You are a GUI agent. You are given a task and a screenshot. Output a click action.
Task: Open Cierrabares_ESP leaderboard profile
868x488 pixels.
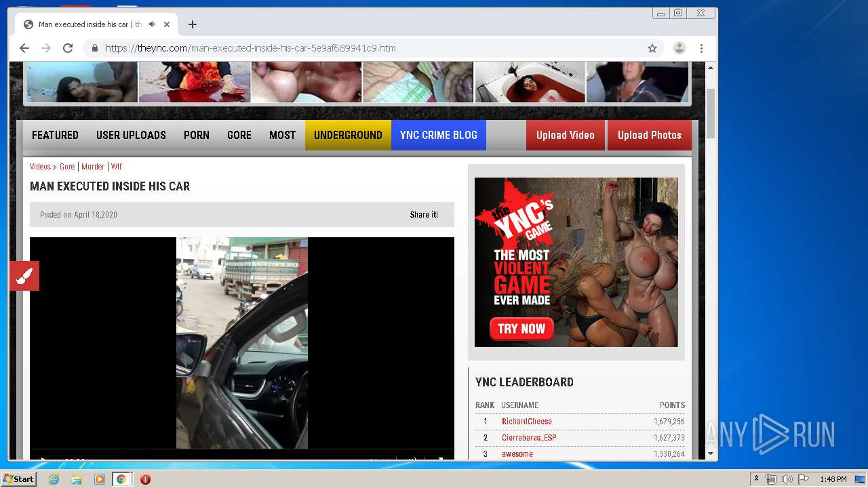click(x=529, y=438)
